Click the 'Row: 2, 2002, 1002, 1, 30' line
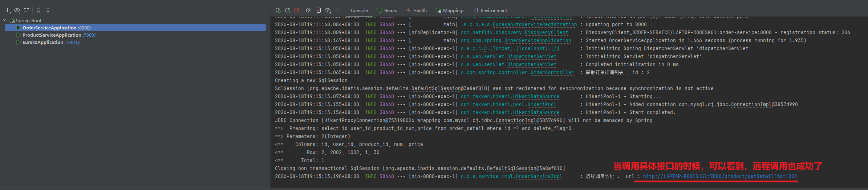The height and width of the screenshot is (190, 868). (327, 153)
